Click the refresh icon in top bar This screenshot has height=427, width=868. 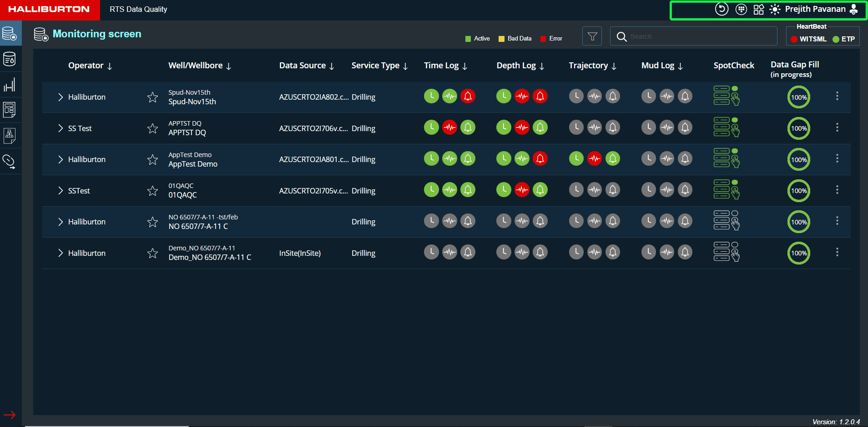722,9
